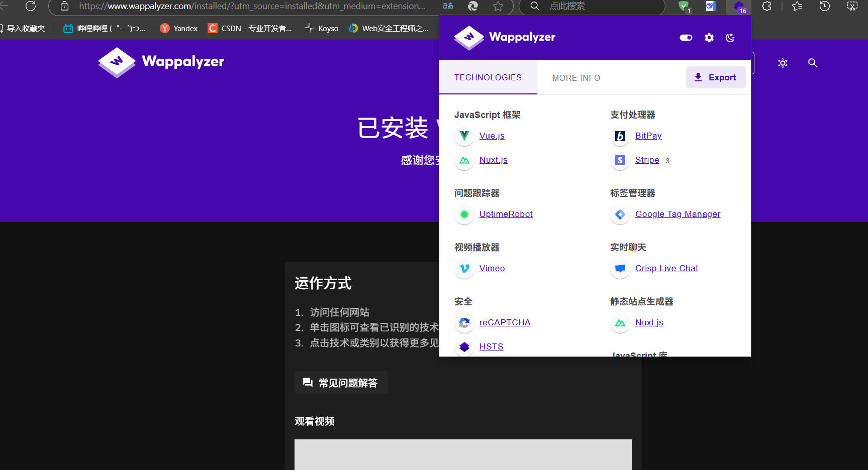Click the 支付处理器 category heading

[632, 115]
